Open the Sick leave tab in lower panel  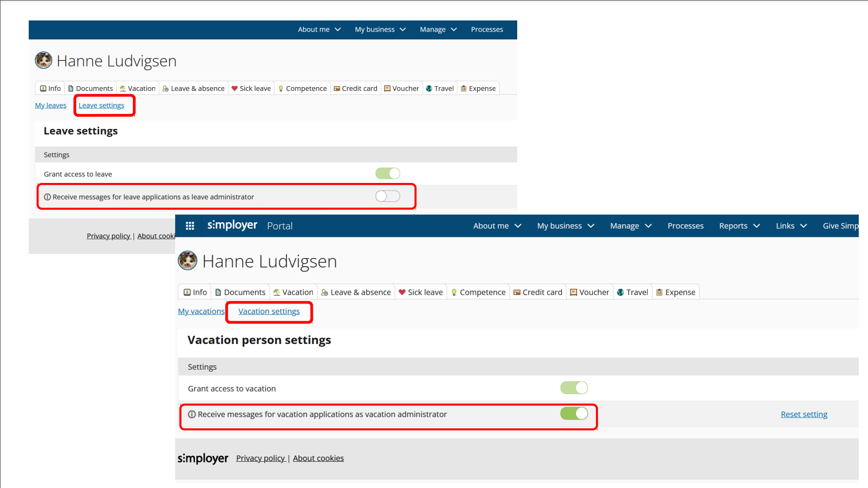point(420,292)
